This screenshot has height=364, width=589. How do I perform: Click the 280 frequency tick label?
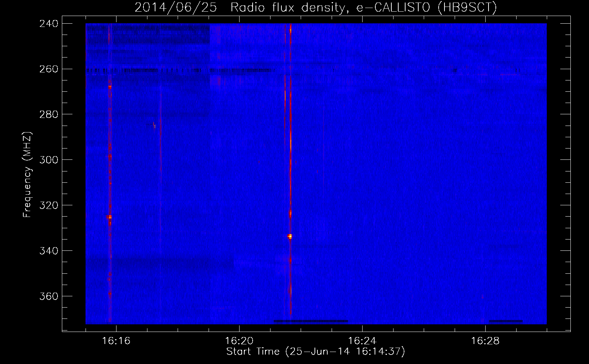pyautogui.click(x=48, y=114)
